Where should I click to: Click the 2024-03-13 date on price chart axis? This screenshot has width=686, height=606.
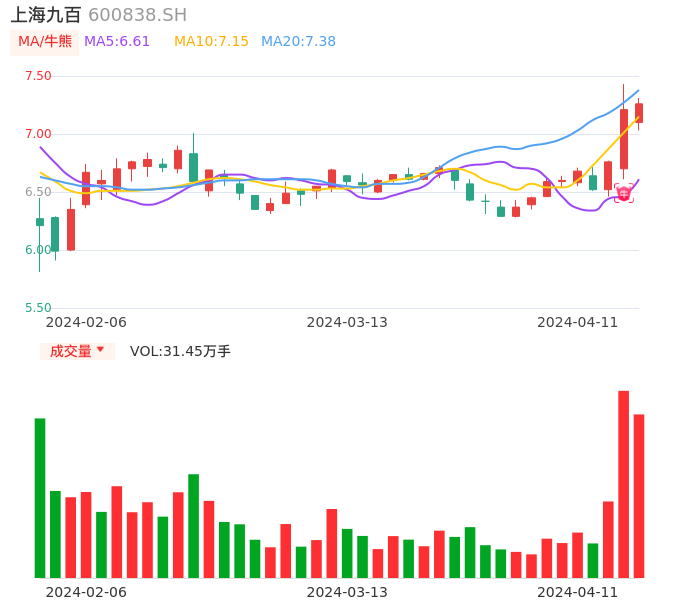click(347, 322)
